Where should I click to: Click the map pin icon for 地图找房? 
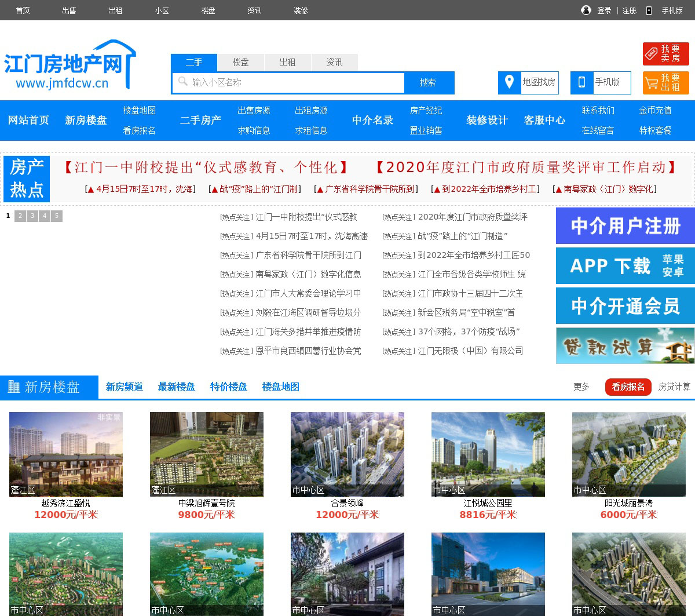[509, 82]
